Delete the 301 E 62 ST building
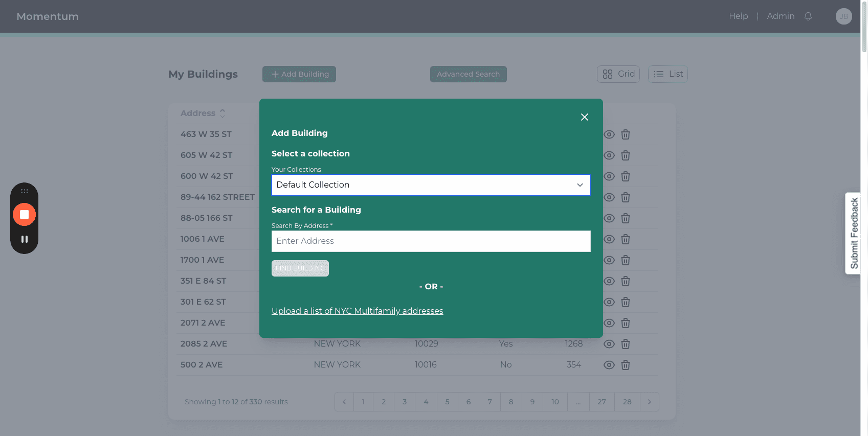The height and width of the screenshot is (436, 868). tap(626, 302)
